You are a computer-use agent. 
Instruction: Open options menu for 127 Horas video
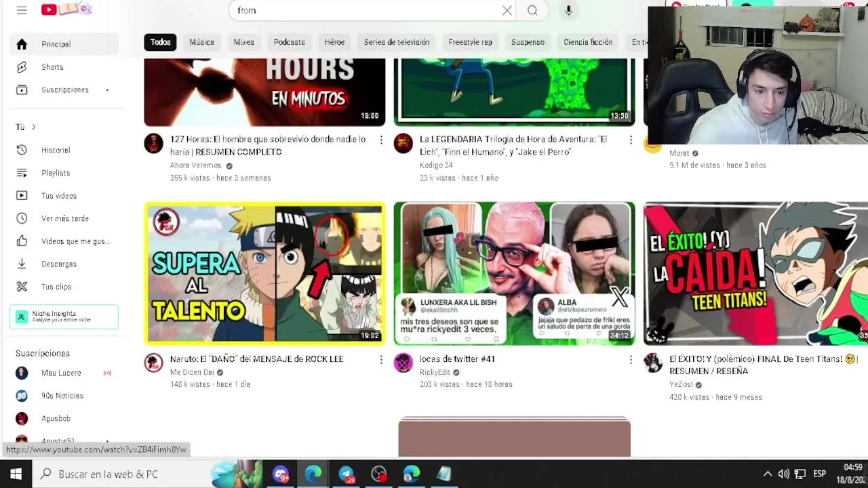[x=381, y=140]
